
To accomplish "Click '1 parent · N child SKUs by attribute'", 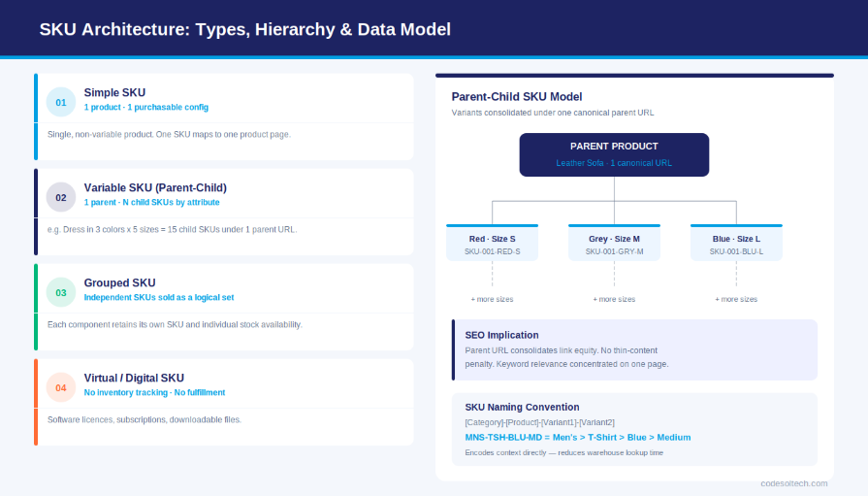I will [x=151, y=202].
